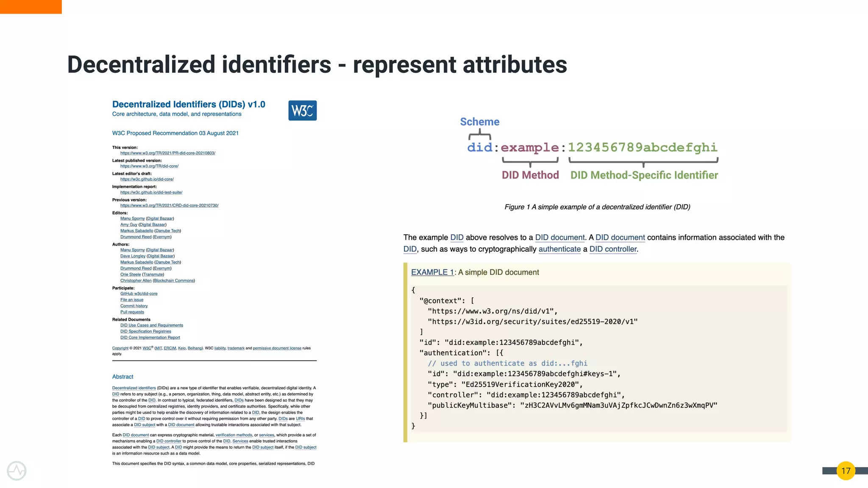Click the File an issue link
Screen dimensions: 868x488
coord(132,300)
